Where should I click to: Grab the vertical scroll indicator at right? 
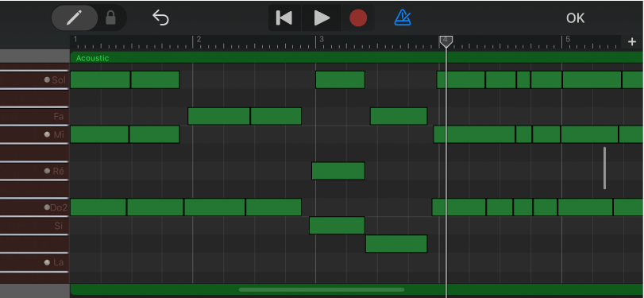click(604, 168)
